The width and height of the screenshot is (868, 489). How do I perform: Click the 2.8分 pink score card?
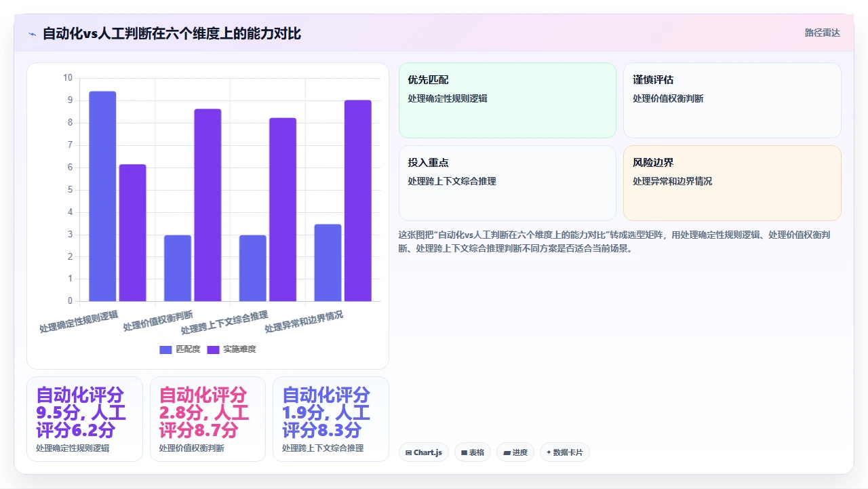coord(208,419)
